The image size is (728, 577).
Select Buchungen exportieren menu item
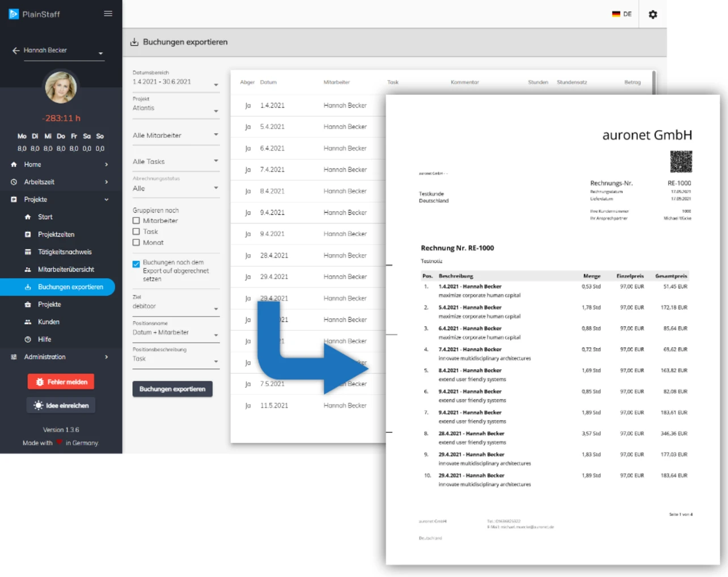pos(57,287)
